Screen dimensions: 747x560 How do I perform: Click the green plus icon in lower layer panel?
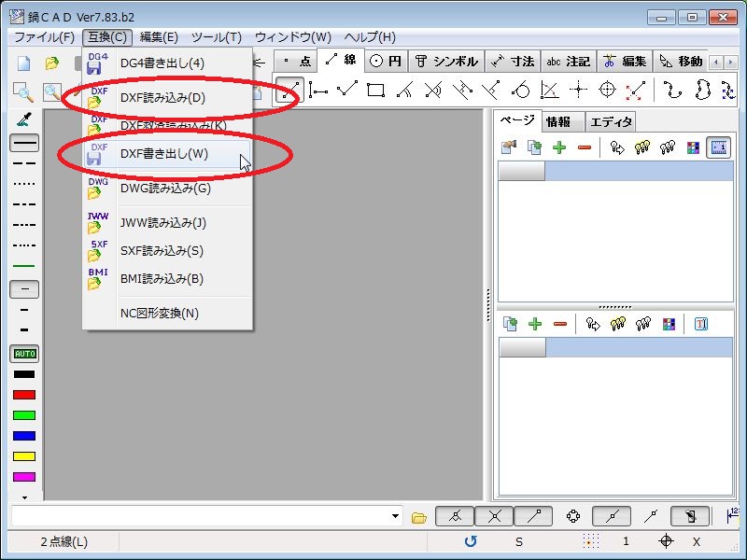click(x=535, y=324)
